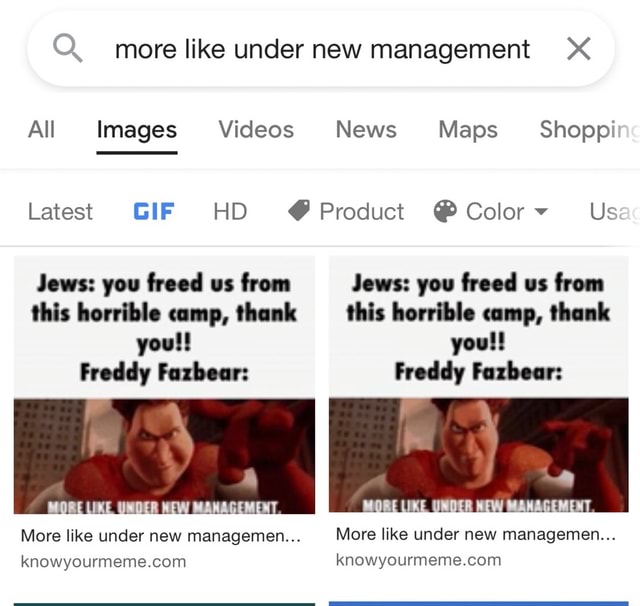
Task: Click the magnifying glass search icon
Action: [68, 49]
